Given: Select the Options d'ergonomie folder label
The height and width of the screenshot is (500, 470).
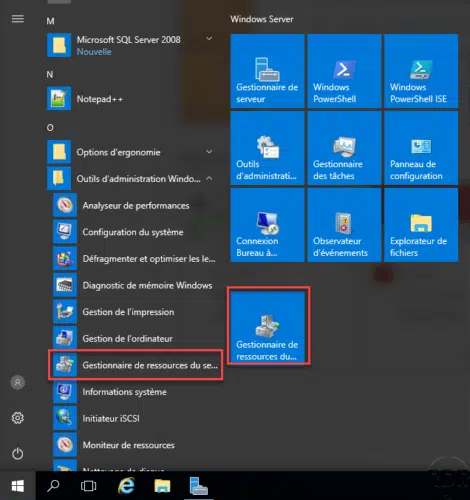Looking at the screenshot, I should (119, 152).
